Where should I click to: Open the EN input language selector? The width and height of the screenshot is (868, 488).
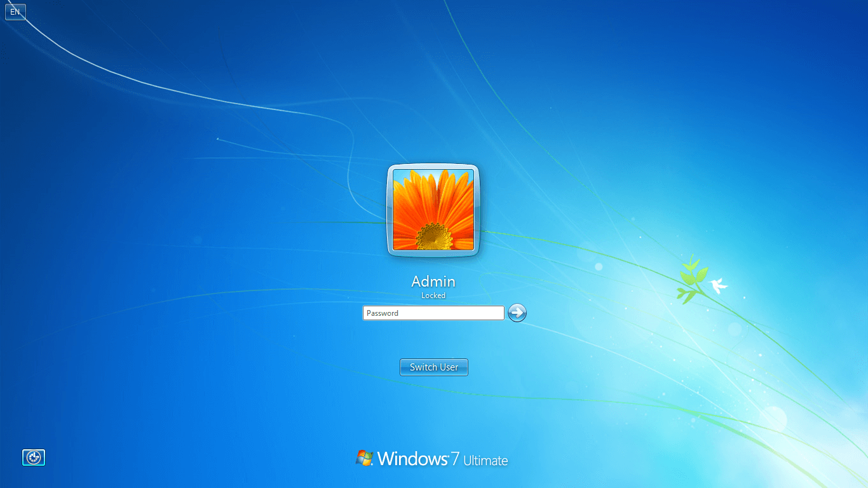pos(15,11)
